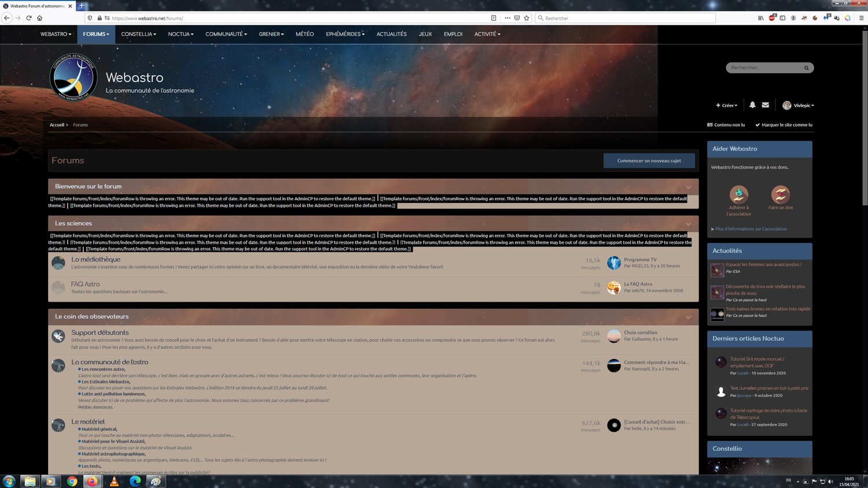Open Contenu non lu
The image size is (868, 488).
pos(726,125)
